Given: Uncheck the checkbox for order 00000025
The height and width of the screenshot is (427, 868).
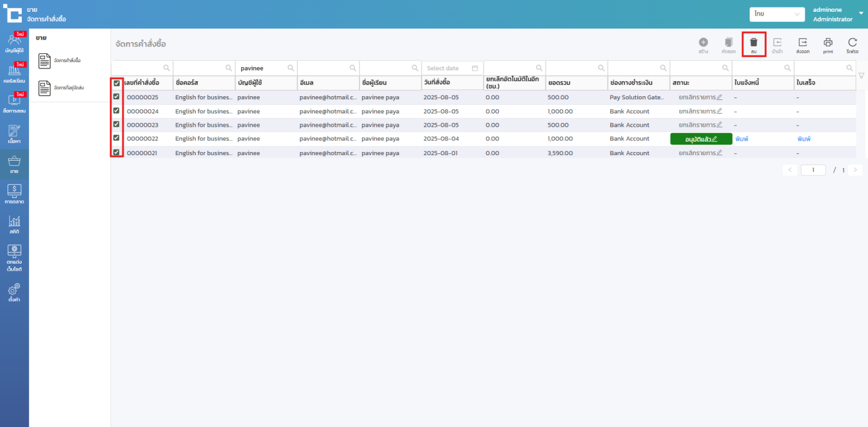Looking at the screenshot, I should pos(117,97).
